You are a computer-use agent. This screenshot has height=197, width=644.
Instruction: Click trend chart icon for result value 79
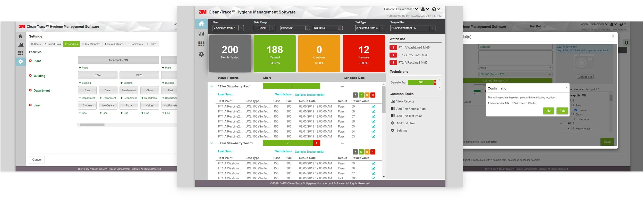tap(373, 163)
